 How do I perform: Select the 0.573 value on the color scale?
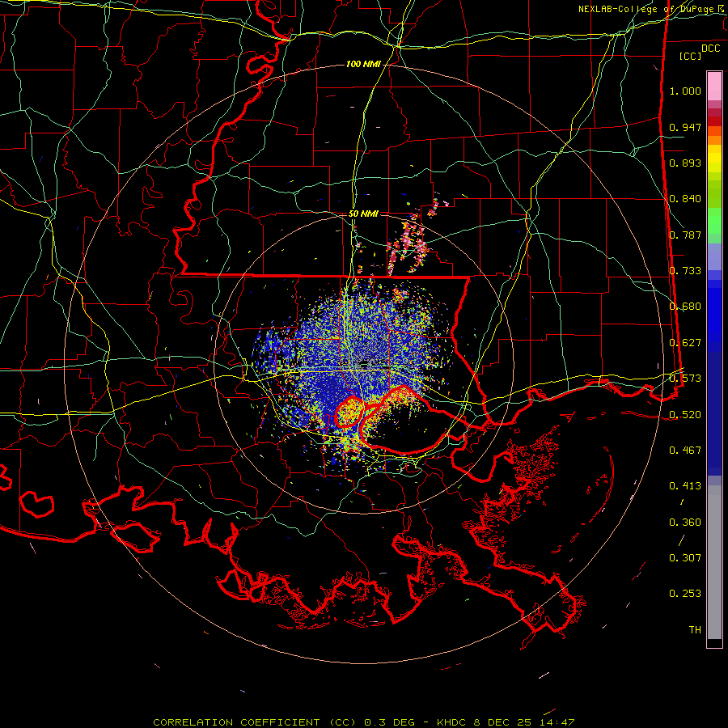[x=685, y=379]
